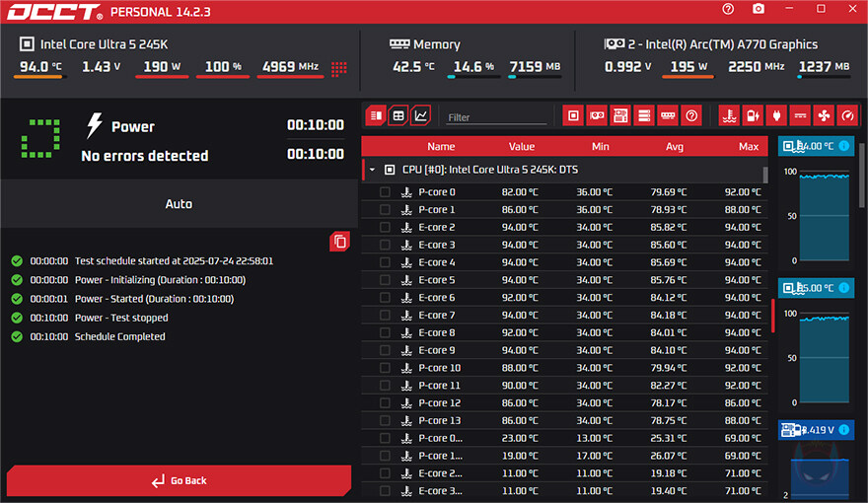
Task: Sort sensors by the Max column header
Action: (748, 146)
